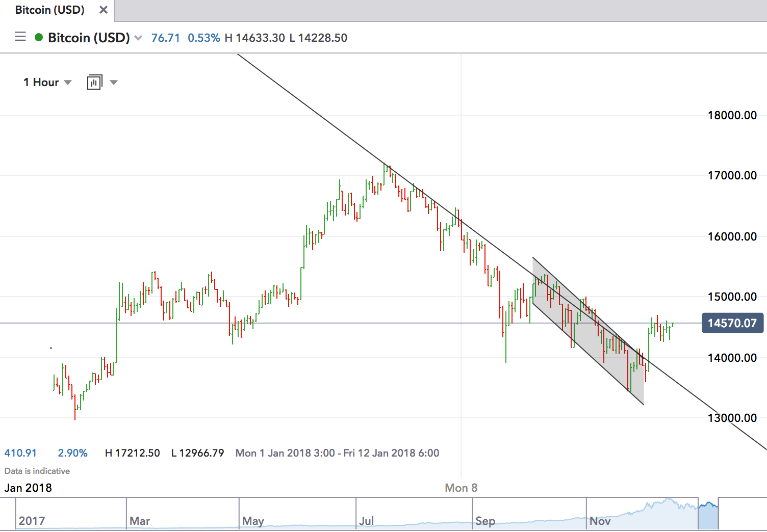Screen dimensions: 767x532
Task: Click the L 12966.79 range low value
Action: pyautogui.click(x=198, y=453)
